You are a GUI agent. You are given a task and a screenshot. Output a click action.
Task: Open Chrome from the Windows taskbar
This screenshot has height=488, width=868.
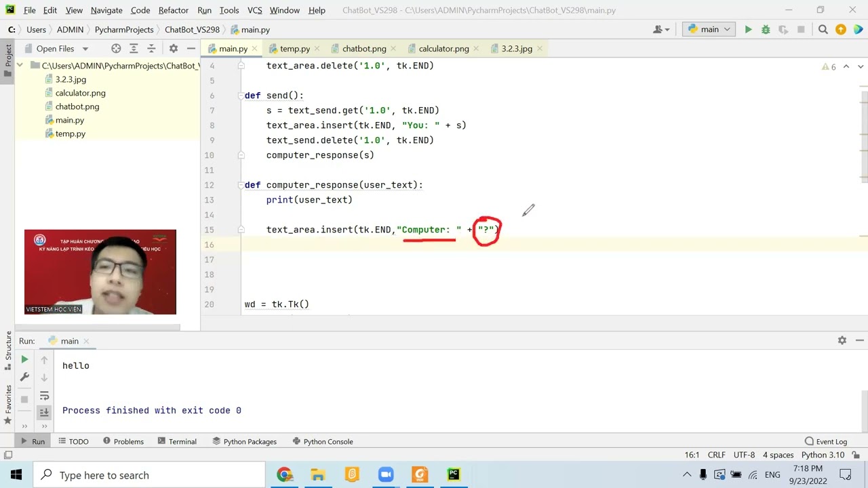284,475
